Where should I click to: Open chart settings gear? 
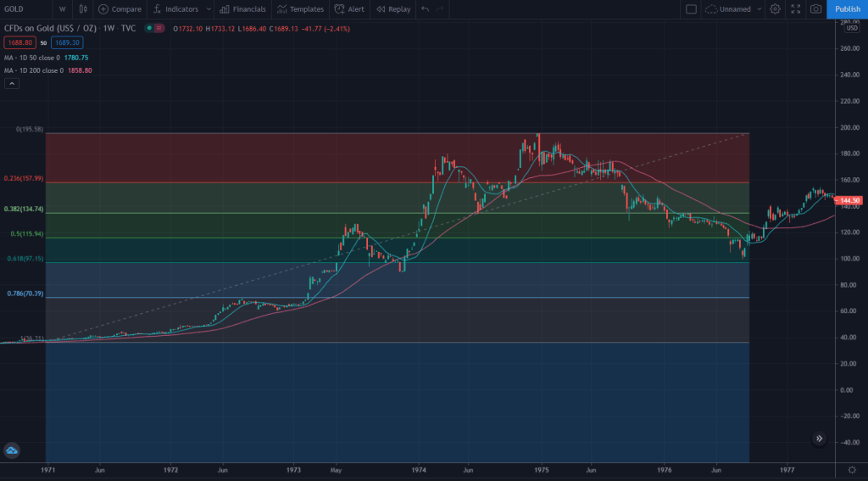pos(775,9)
